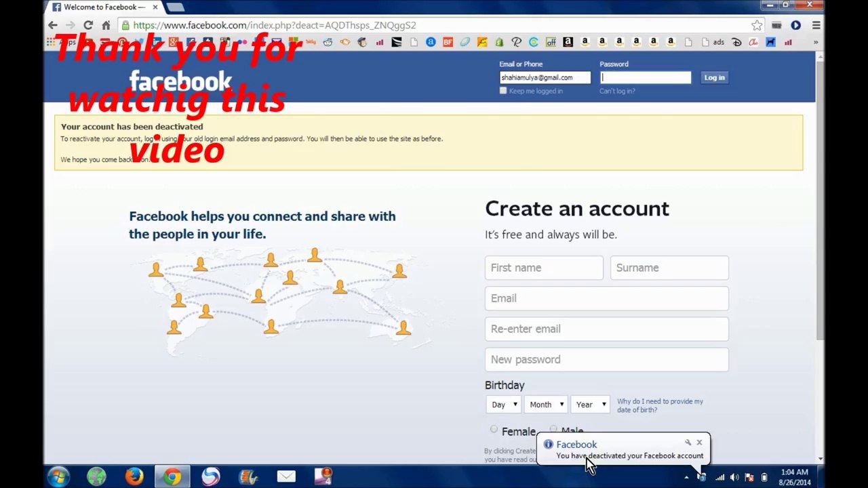The height and width of the screenshot is (488, 868).
Task: Tick the Keep me logged in checkbox
Action: 503,90
